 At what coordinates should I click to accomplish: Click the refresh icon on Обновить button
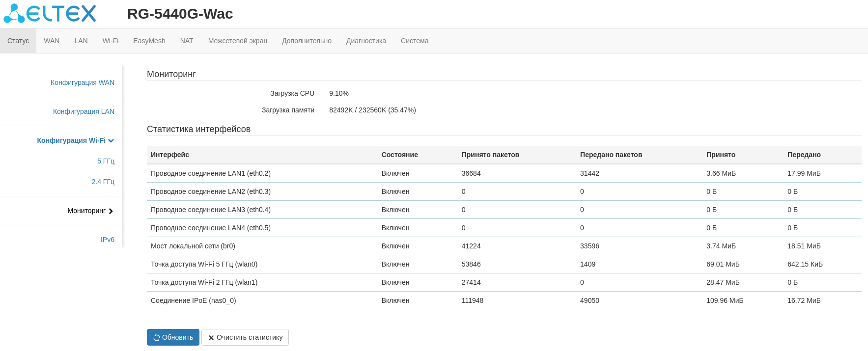pos(157,338)
